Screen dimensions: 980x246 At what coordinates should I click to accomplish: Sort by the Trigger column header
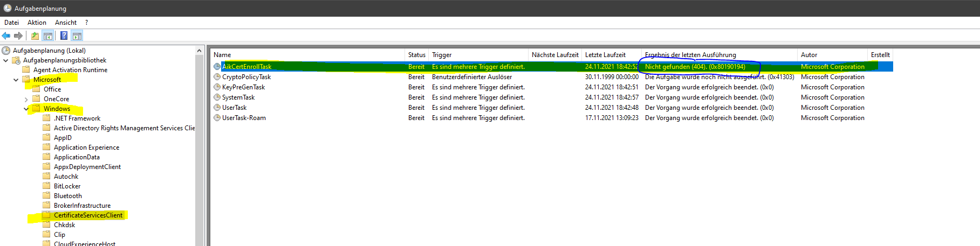pyautogui.click(x=478, y=55)
